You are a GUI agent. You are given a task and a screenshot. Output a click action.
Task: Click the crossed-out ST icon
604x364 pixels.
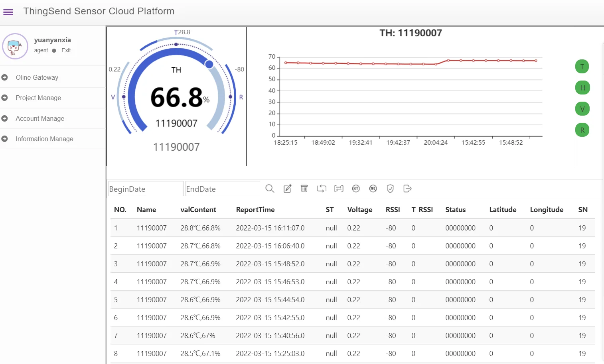coord(373,189)
